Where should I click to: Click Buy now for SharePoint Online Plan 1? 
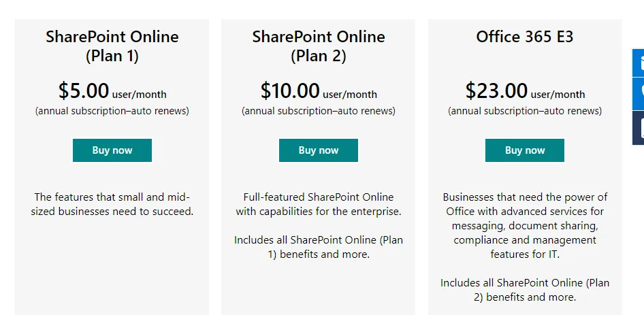coord(112,150)
